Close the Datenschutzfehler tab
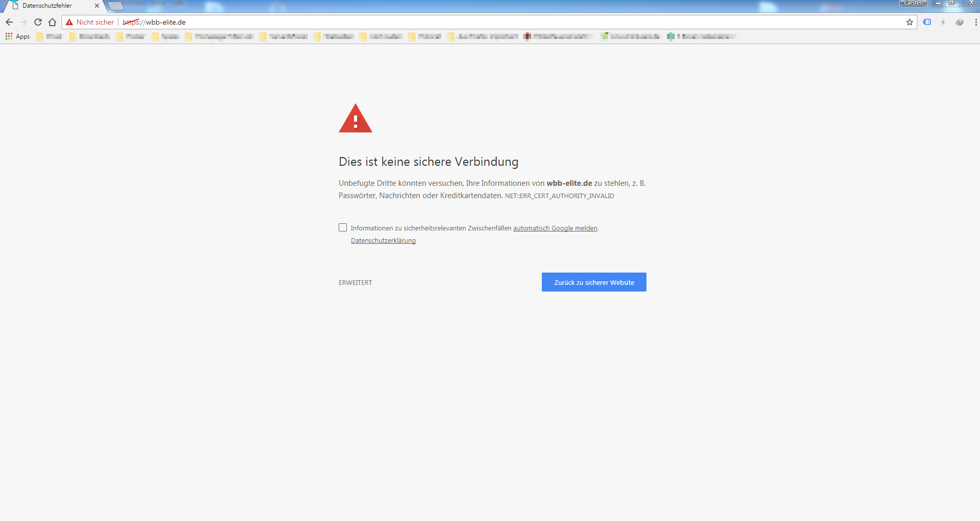The width and height of the screenshot is (980, 521). click(x=97, y=6)
